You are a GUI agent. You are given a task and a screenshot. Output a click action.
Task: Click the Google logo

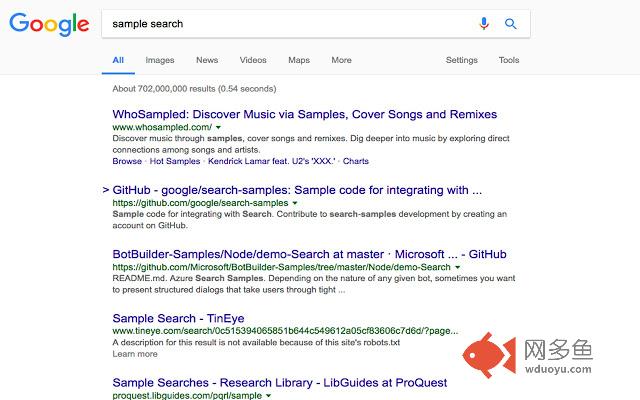pyautogui.click(x=49, y=24)
